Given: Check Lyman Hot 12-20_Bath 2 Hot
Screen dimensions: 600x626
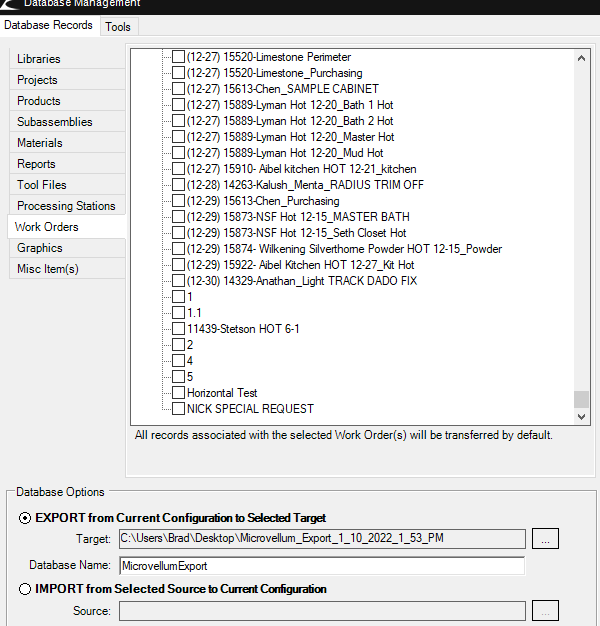Looking at the screenshot, I should 178,121.
